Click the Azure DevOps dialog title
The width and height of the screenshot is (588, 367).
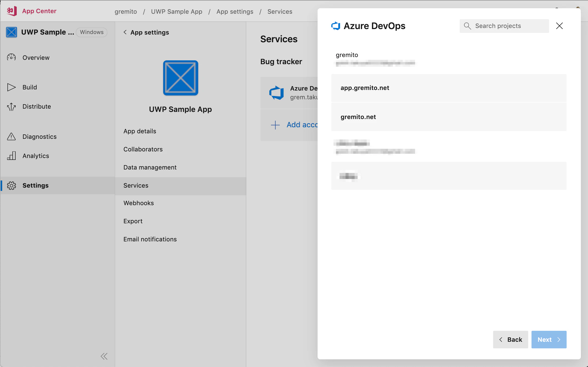click(x=374, y=26)
